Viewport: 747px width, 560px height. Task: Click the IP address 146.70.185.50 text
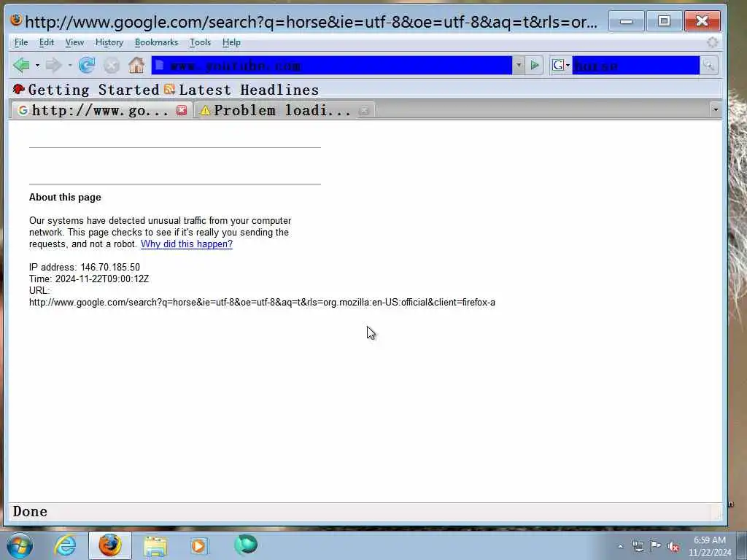click(85, 267)
